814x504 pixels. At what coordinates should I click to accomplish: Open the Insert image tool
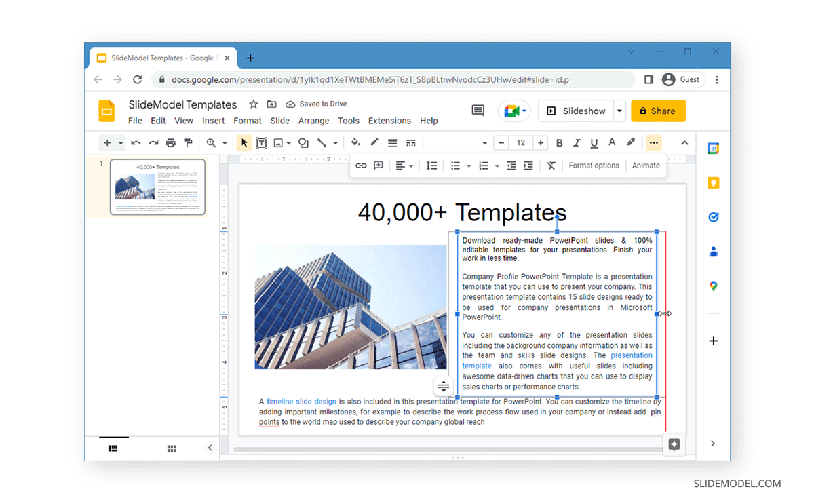(x=279, y=142)
